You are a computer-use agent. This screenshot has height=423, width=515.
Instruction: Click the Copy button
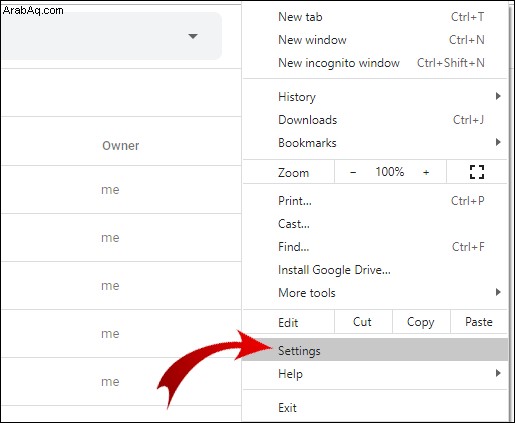coord(421,322)
